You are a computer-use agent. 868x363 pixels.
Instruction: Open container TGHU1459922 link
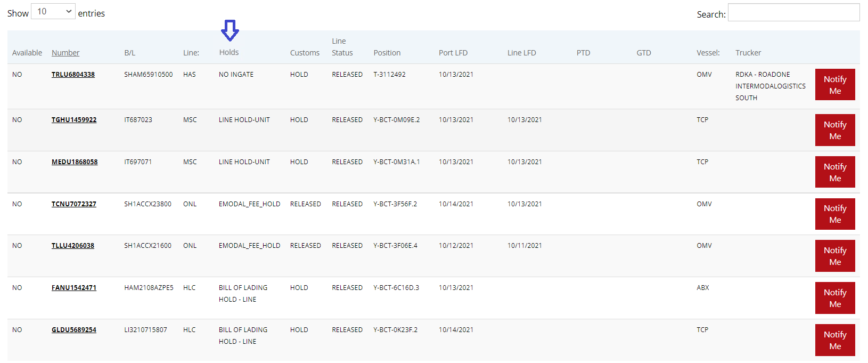pyautogui.click(x=74, y=120)
